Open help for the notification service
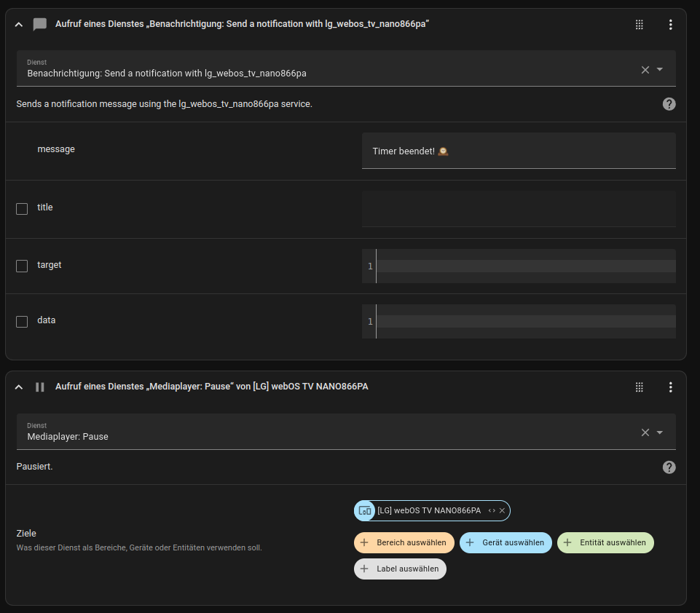The image size is (700, 613). pyautogui.click(x=669, y=104)
